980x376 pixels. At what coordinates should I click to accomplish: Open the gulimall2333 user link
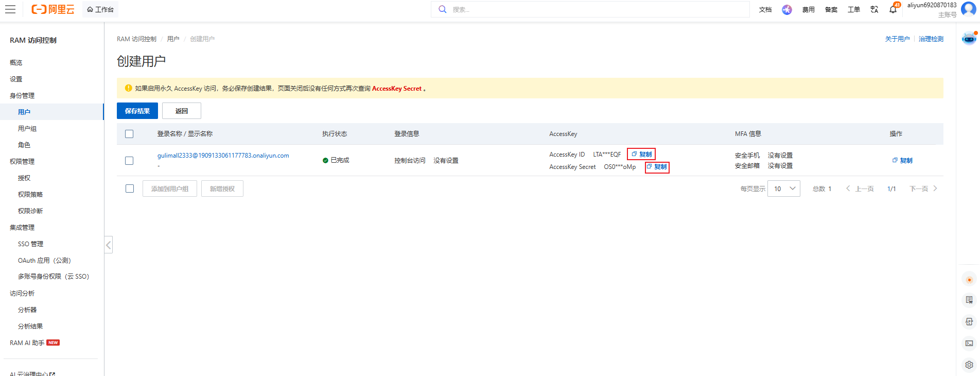223,155
